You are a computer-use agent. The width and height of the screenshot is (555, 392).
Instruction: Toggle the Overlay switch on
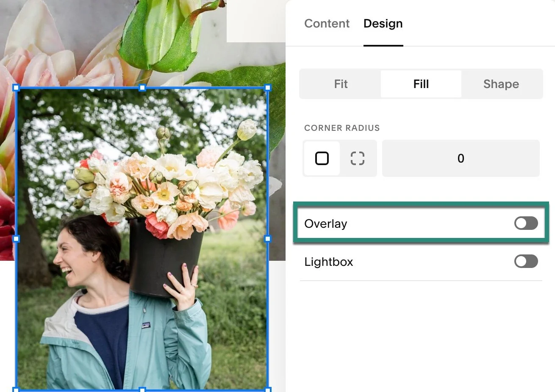[526, 223]
